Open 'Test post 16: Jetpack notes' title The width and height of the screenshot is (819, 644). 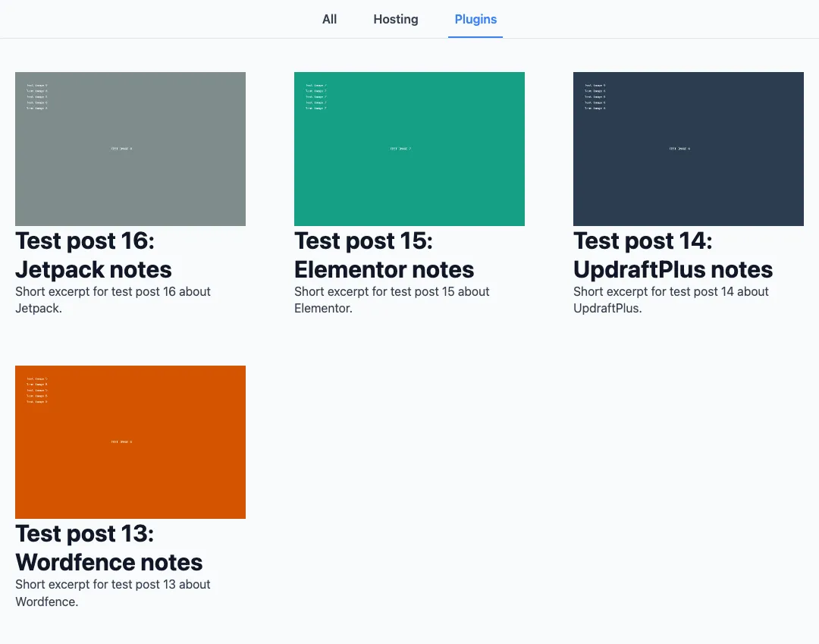(93, 256)
